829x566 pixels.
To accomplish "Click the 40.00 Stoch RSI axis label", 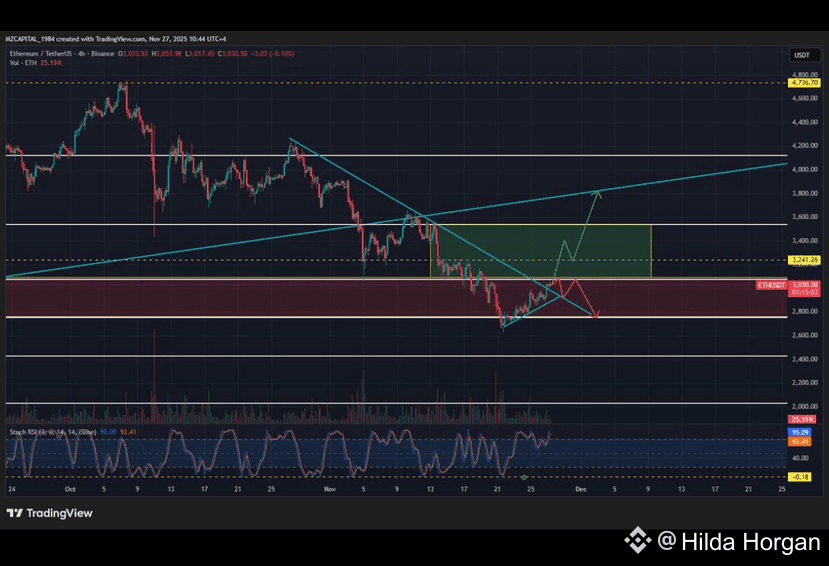I will (800, 458).
